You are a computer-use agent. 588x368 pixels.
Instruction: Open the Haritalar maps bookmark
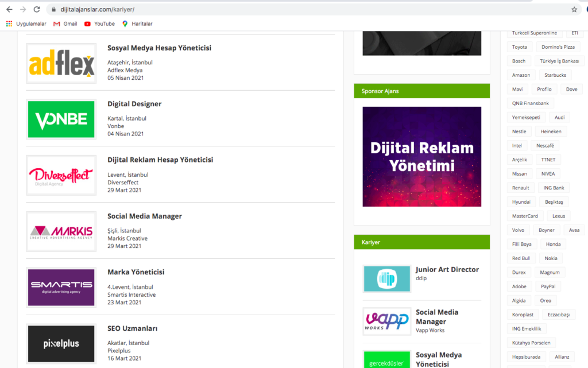click(x=137, y=24)
